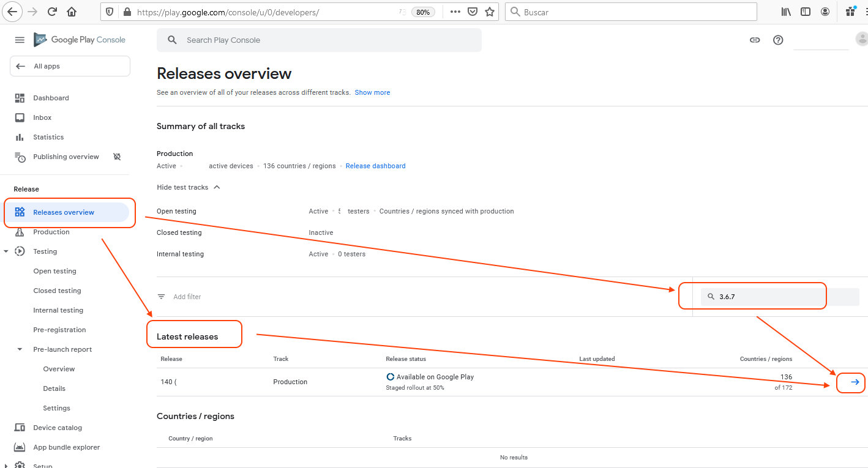Click the release search field containing 3.6.7

pyautogui.click(x=780, y=297)
